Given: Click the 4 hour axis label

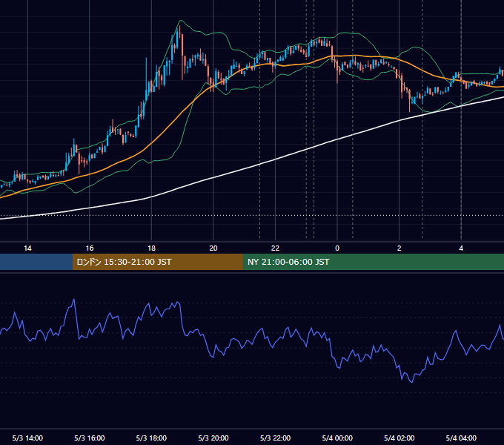Looking at the screenshot, I should (x=461, y=248).
